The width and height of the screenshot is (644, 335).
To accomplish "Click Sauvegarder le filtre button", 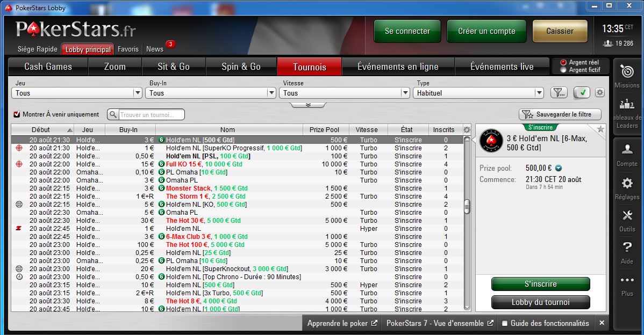I will tap(560, 114).
